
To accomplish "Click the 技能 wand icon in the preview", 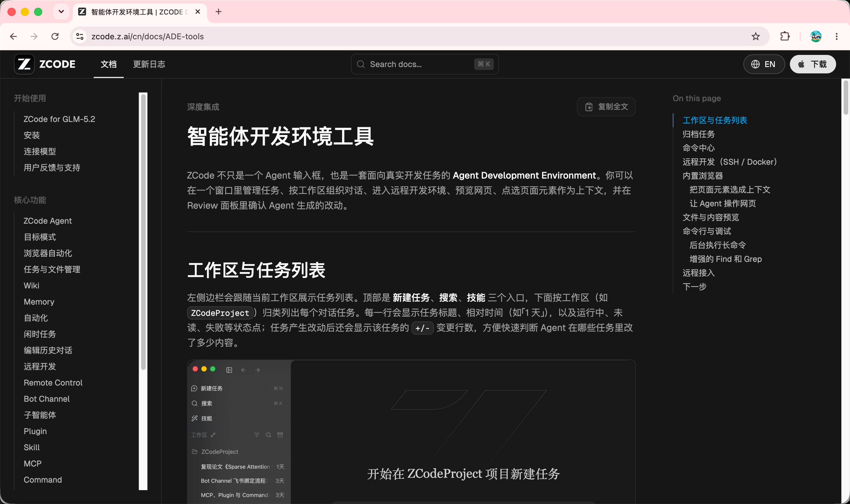I will pyautogui.click(x=194, y=418).
